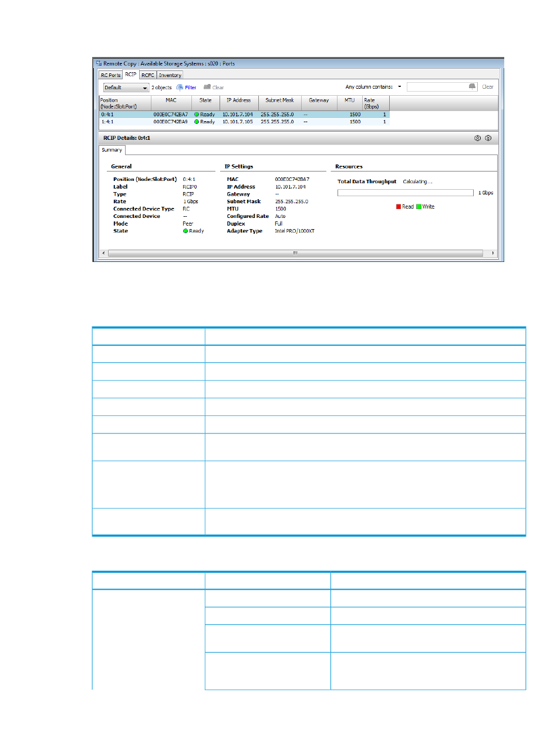Open the RCFC tab

click(148, 75)
